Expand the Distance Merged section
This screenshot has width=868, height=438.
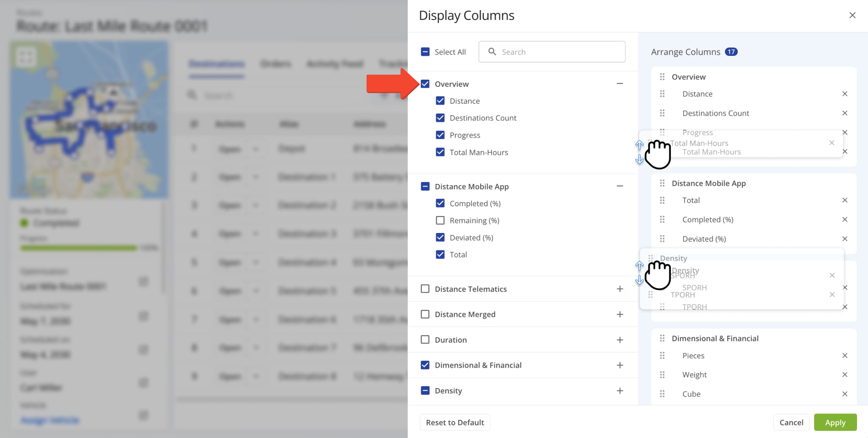click(620, 314)
